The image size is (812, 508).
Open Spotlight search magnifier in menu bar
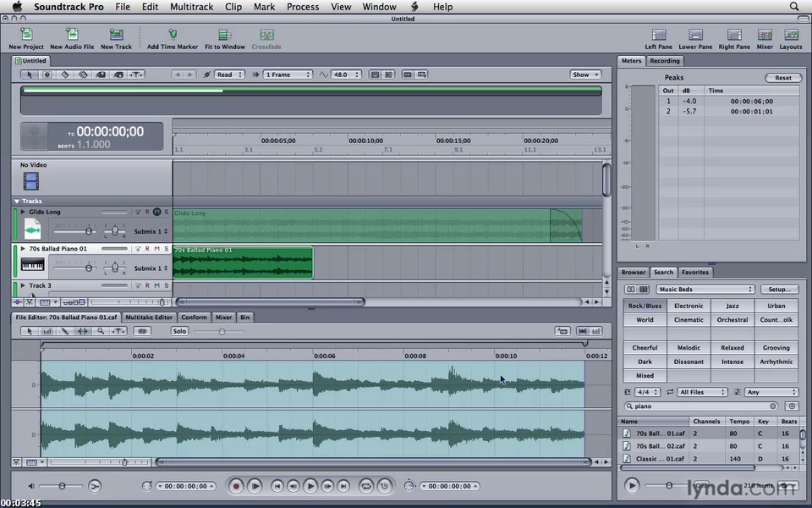point(794,7)
